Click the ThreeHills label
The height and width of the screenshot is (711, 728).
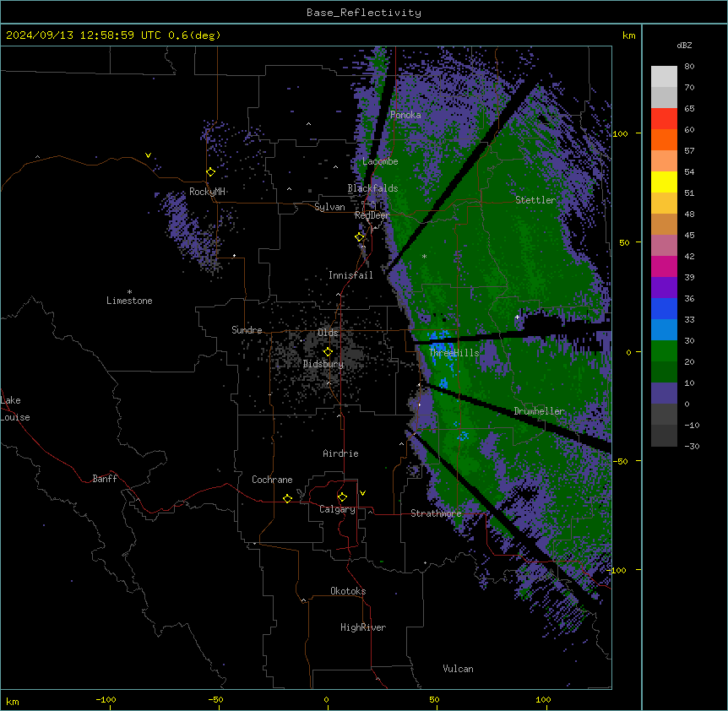[454, 353]
